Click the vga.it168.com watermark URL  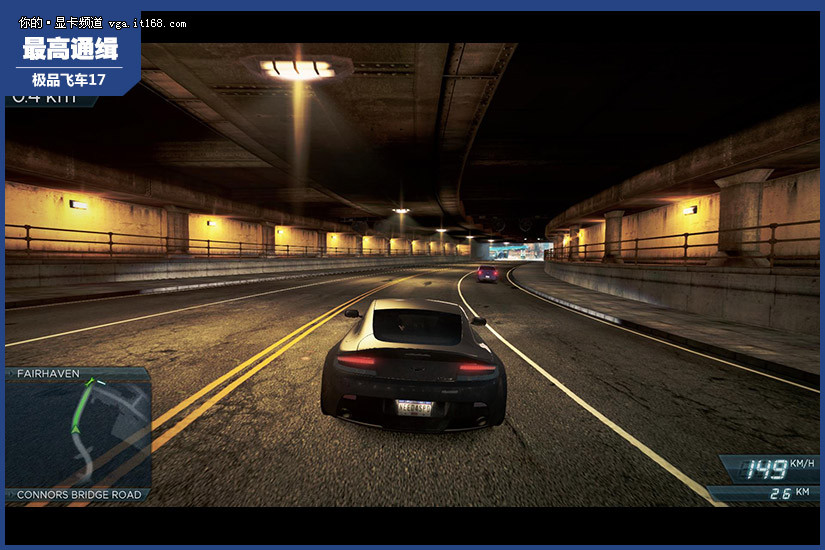pyautogui.click(x=147, y=24)
